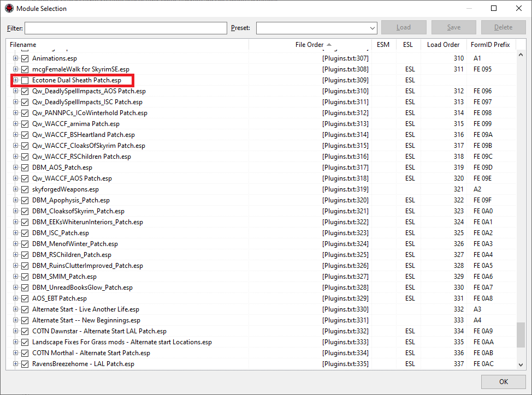Sort by Load Order column header
The width and height of the screenshot is (532, 395).
pyautogui.click(x=444, y=45)
